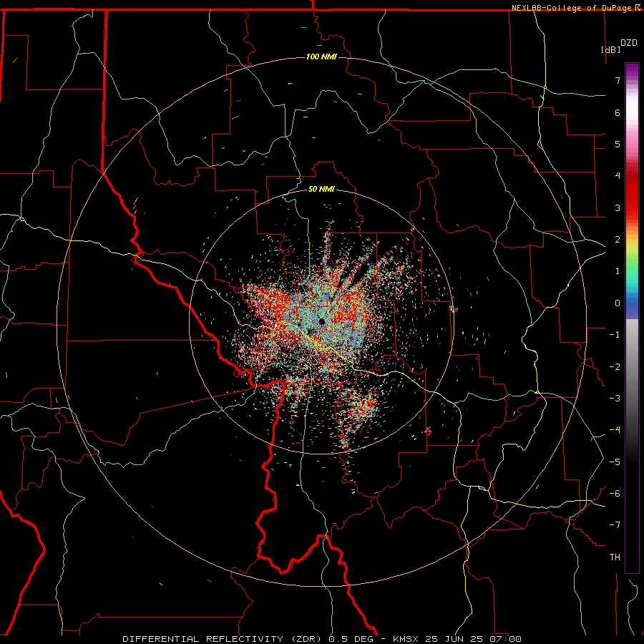The height and width of the screenshot is (644, 644).
Task: Click the DIFFERENTIAL REFLECTIVITY (ZDR) caption
Action: coord(223,639)
